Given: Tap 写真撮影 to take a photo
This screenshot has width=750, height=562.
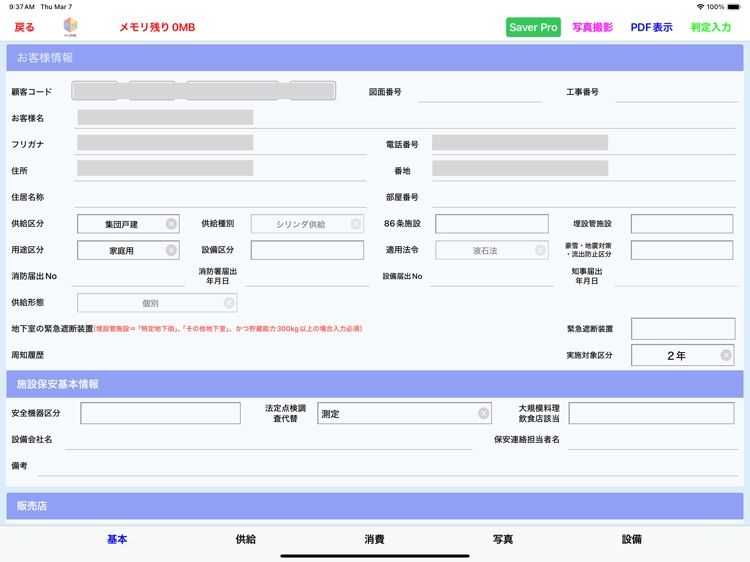Looking at the screenshot, I should [592, 27].
